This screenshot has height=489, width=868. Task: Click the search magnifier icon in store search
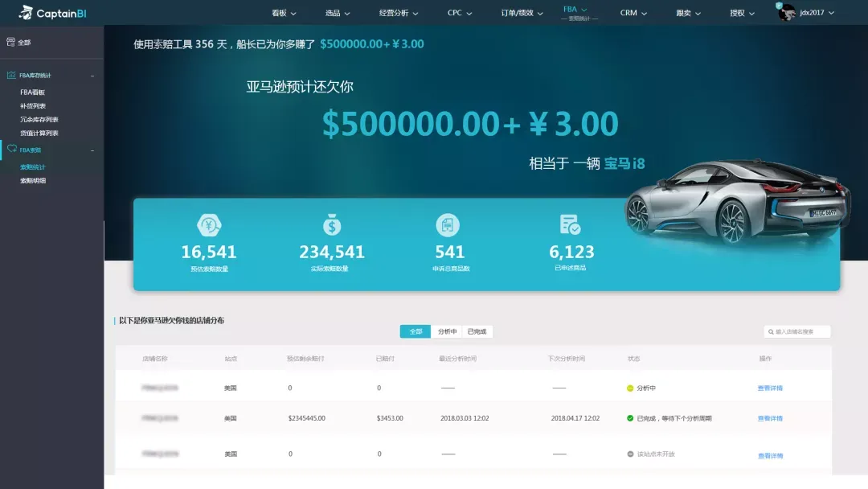pos(771,331)
